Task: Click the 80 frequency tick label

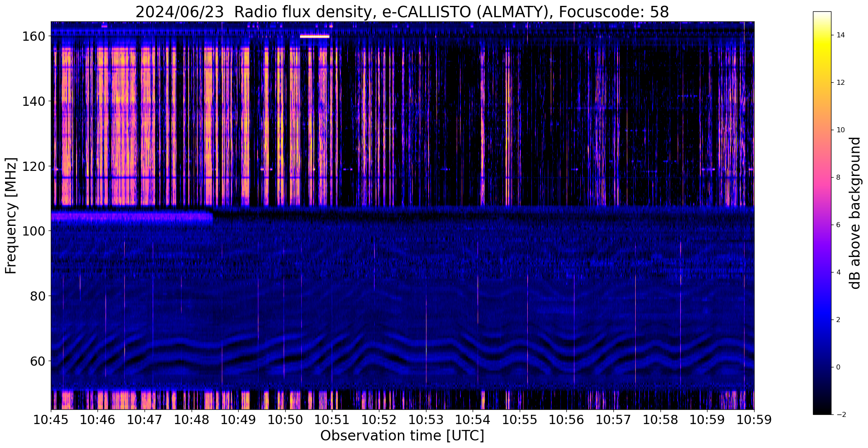Action: (x=38, y=296)
